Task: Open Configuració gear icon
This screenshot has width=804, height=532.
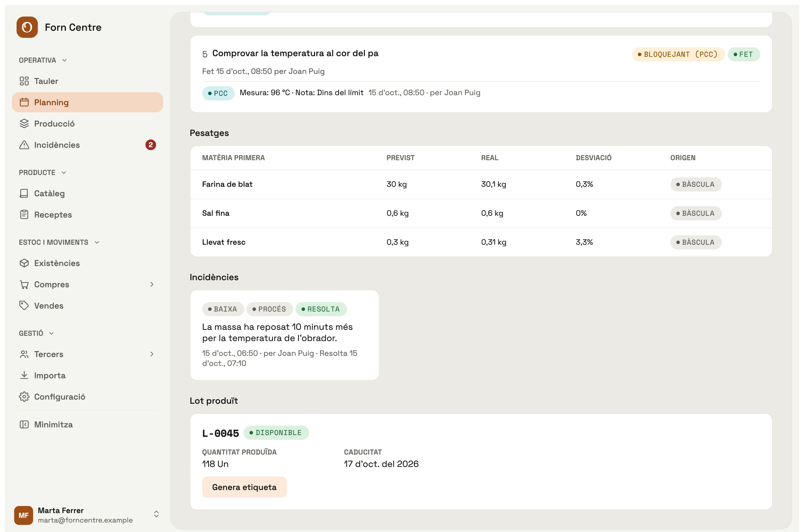Action: point(24,397)
